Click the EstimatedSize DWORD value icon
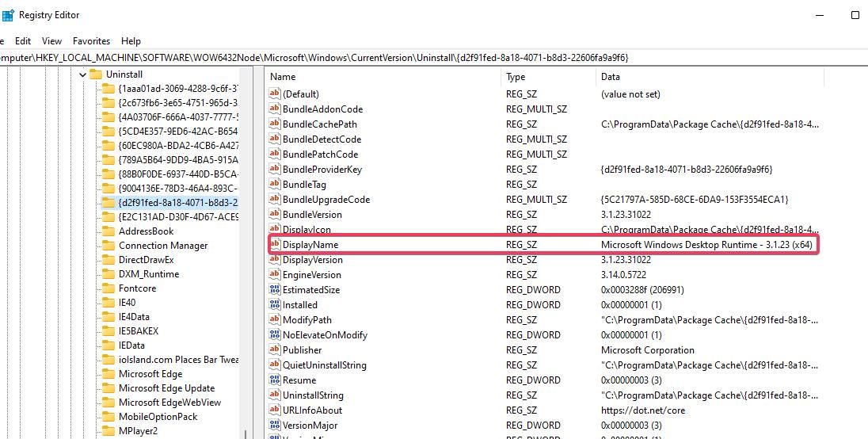The height and width of the screenshot is (439, 868). 275,289
